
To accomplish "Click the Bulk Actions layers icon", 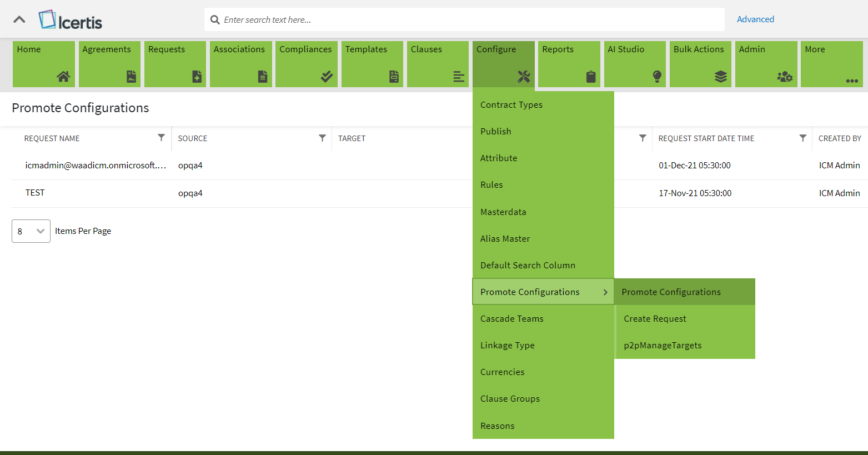I will [x=720, y=77].
